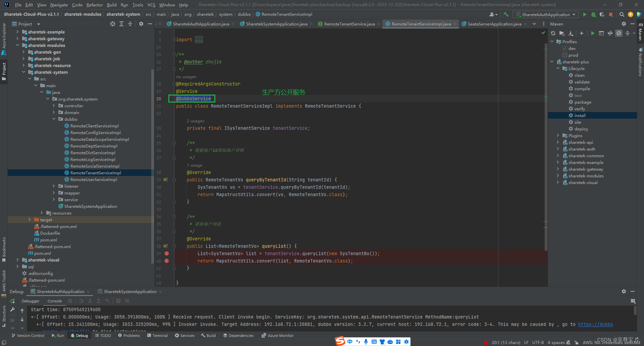
Task: Start debugging with the main toolbar bug icon
Action: [x=593, y=14]
